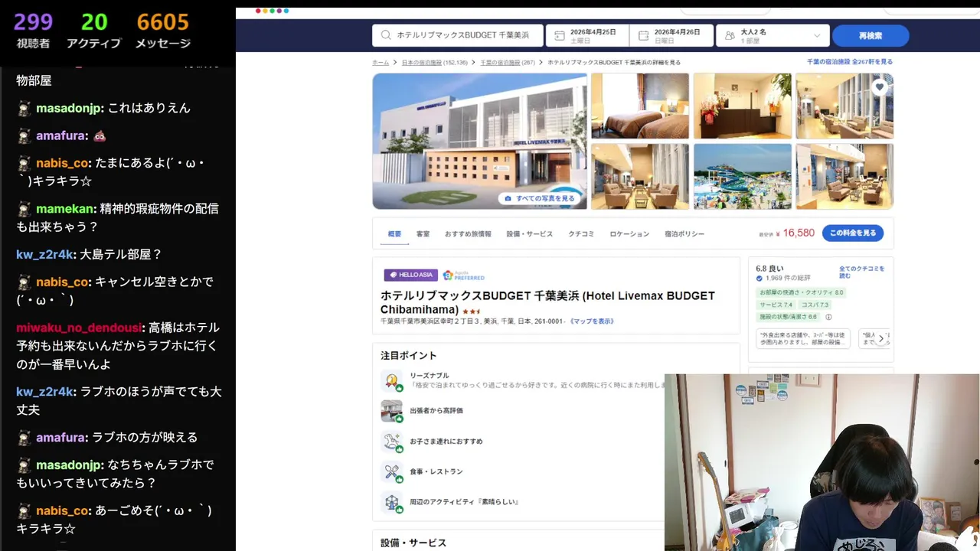Click the Agoda colored dots logo
The image size is (980, 551).
click(272, 11)
